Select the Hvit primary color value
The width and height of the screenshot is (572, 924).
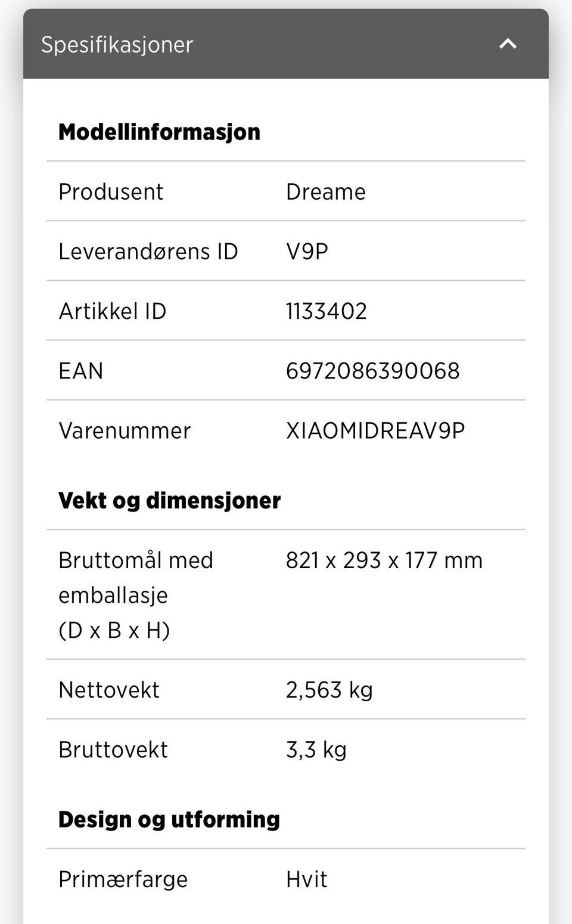307,879
